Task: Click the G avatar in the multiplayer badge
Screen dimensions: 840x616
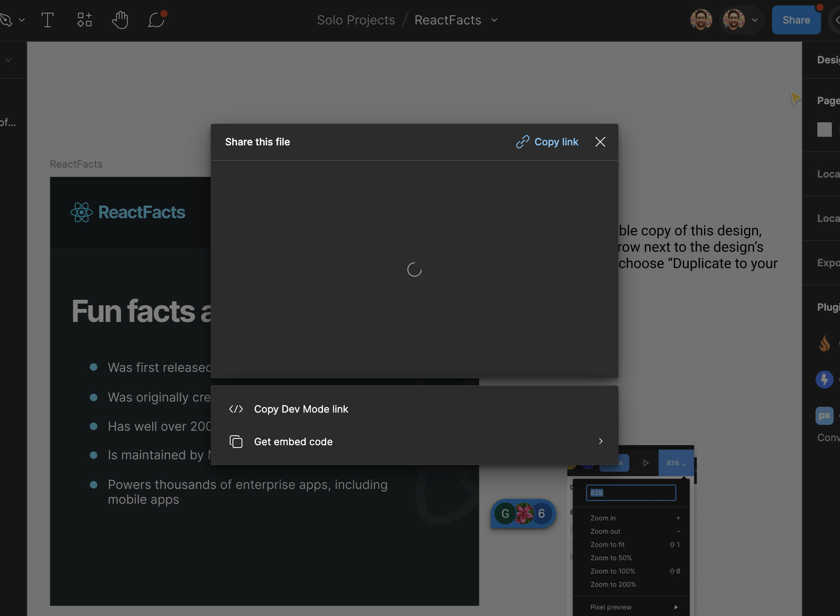Action: pos(505,514)
